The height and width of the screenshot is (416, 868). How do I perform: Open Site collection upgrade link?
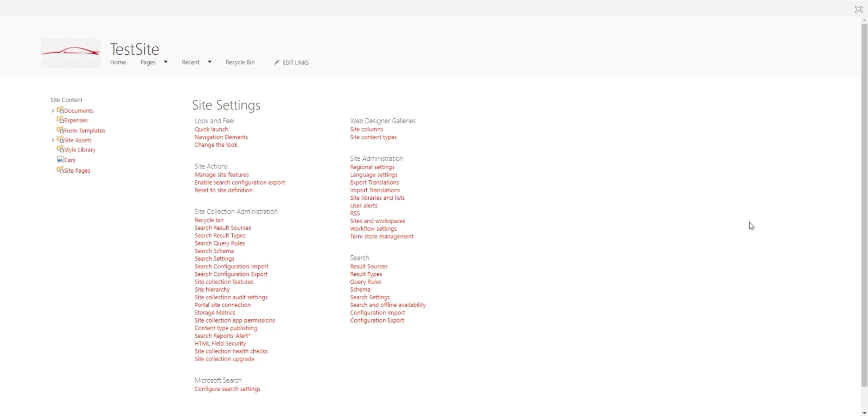click(x=224, y=359)
